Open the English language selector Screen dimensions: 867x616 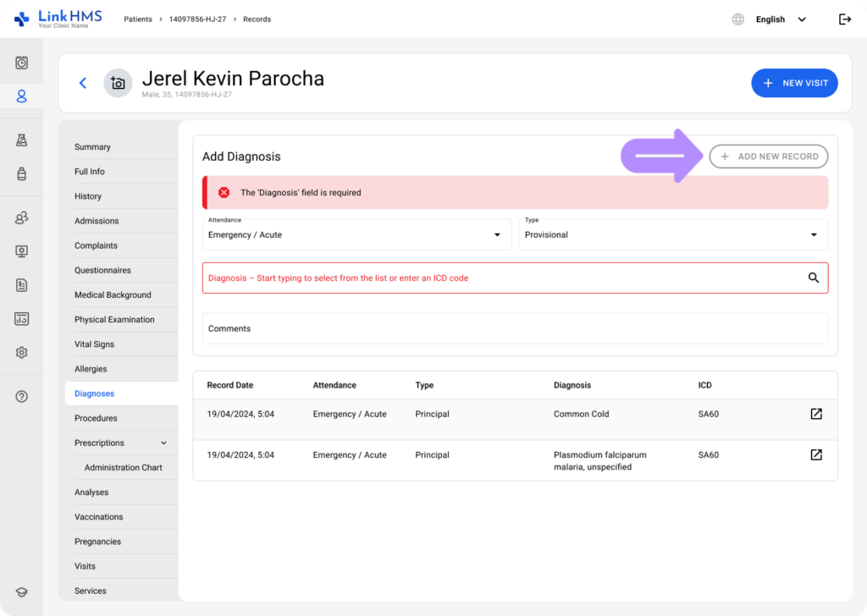click(x=779, y=19)
